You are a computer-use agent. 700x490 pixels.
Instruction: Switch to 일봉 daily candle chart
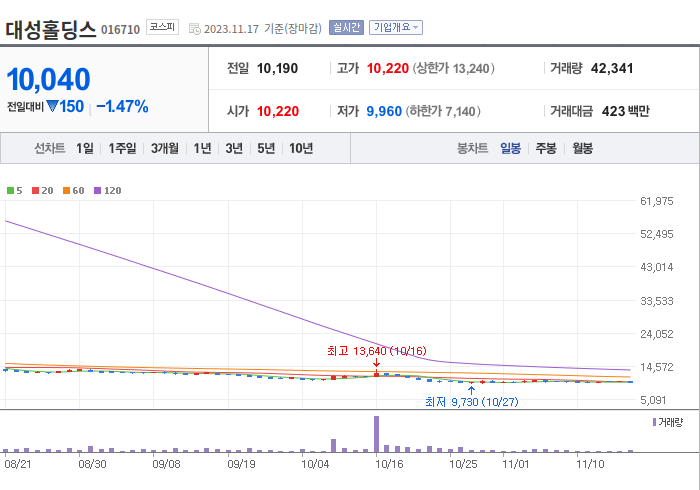[510, 148]
